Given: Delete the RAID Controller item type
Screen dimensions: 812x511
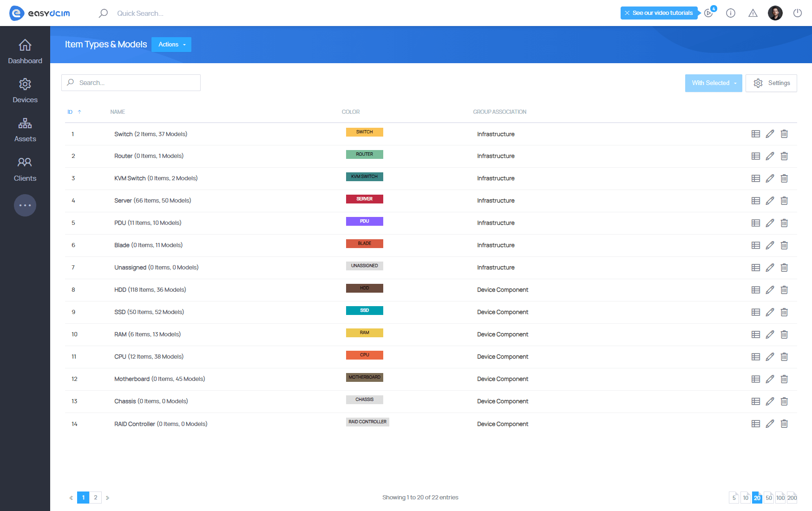Looking at the screenshot, I should tap(784, 424).
